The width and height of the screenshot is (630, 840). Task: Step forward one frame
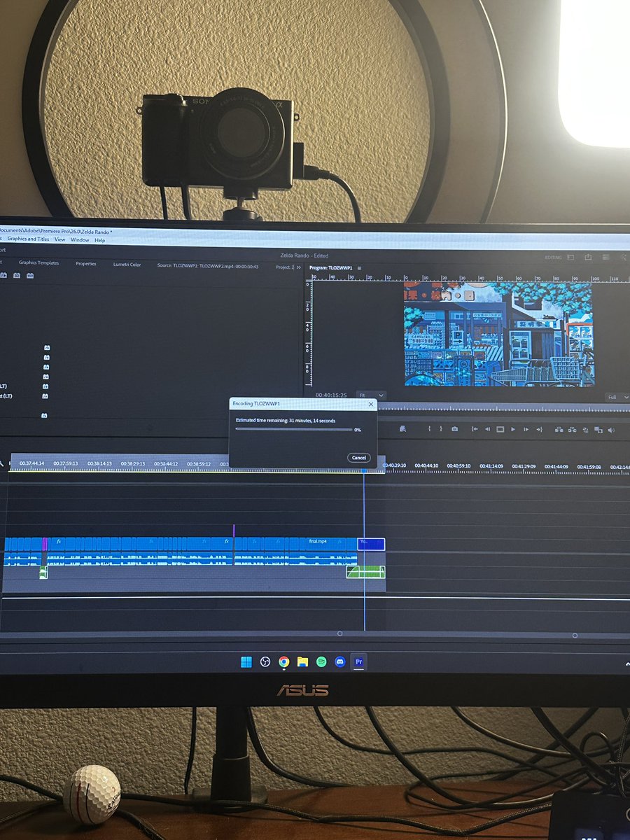[526, 429]
